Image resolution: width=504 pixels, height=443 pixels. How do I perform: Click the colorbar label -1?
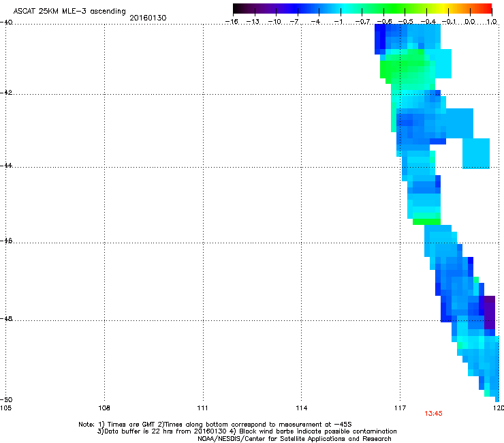click(338, 22)
